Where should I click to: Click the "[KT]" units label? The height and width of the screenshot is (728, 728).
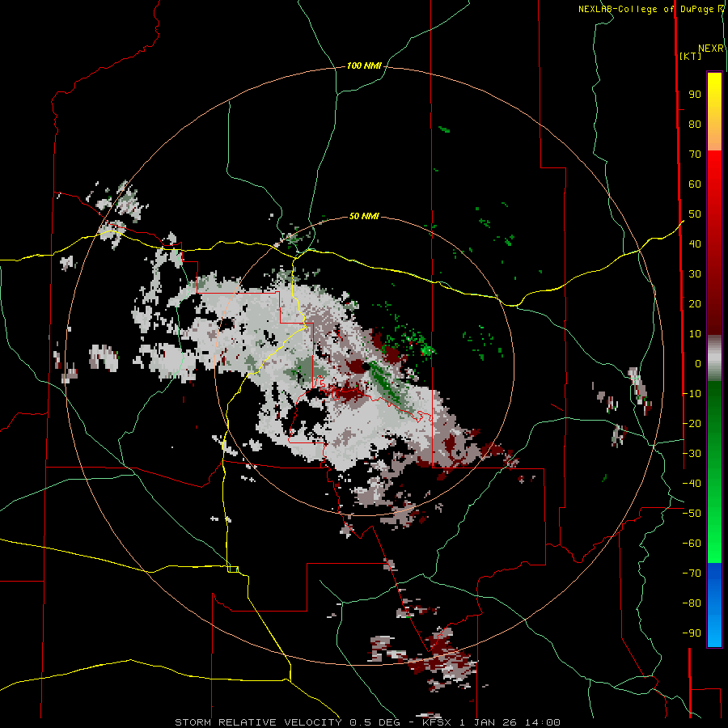[x=691, y=56]
